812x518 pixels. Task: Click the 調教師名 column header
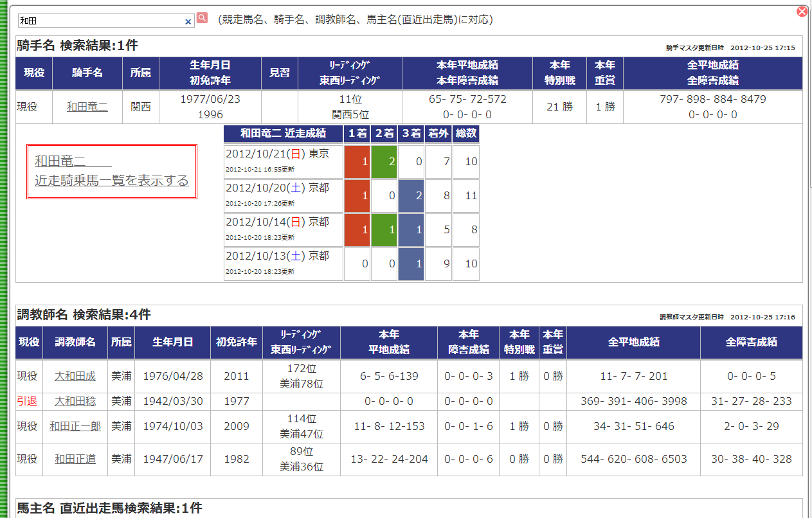point(75,342)
